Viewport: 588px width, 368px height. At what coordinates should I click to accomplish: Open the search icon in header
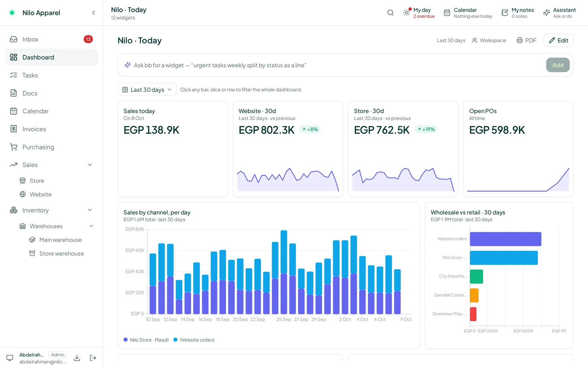390,13
